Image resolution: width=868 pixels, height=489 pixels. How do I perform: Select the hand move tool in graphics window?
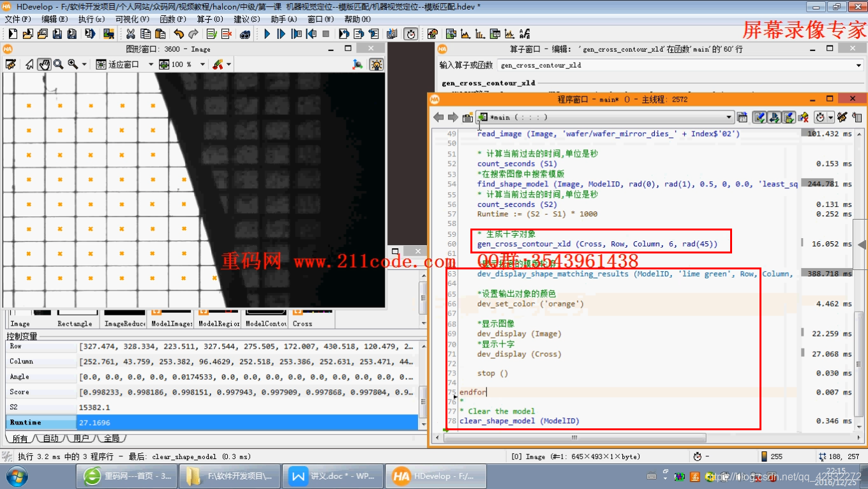(44, 64)
